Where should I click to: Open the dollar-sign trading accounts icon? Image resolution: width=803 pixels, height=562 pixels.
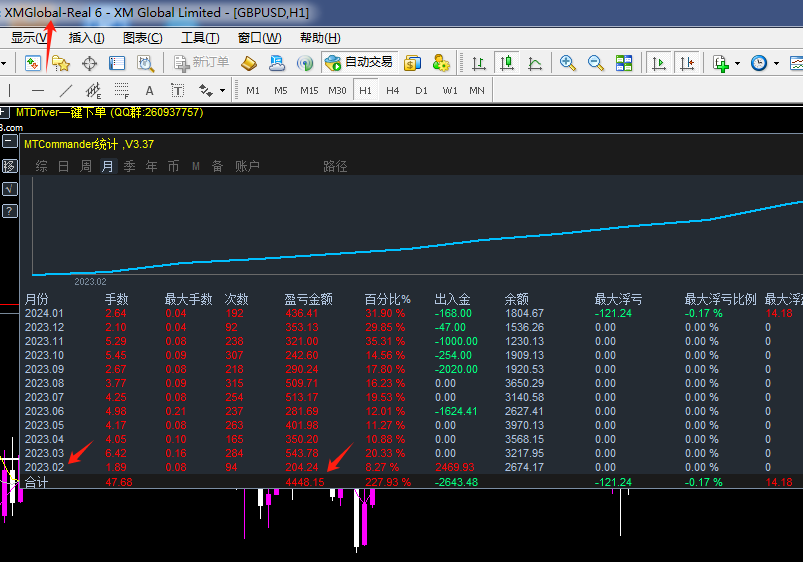coord(412,63)
